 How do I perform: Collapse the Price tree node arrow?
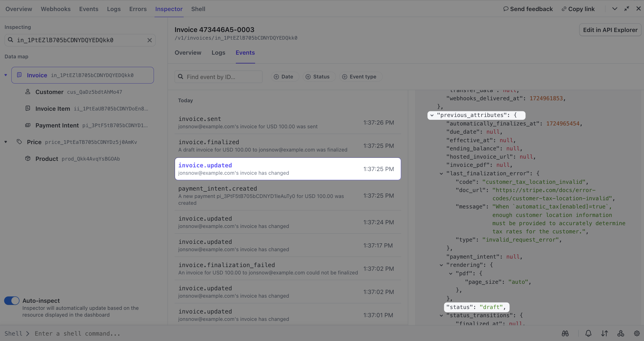click(x=6, y=142)
